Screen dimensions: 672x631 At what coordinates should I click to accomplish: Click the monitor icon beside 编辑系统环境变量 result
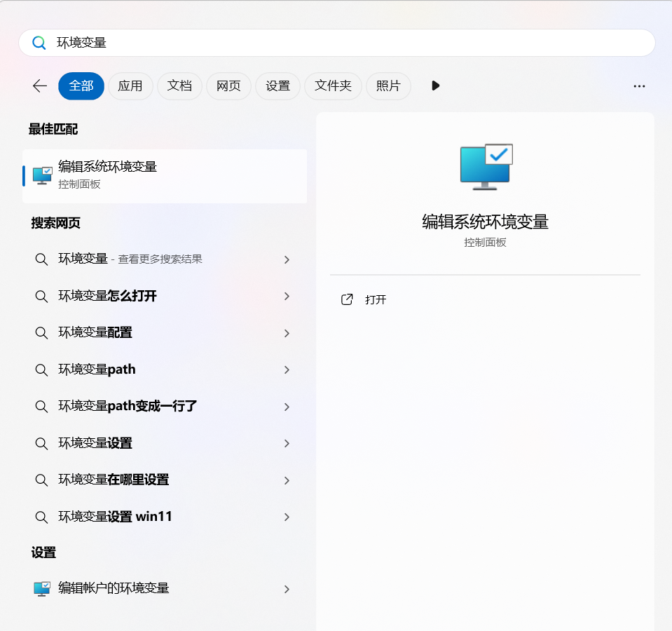point(43,176)
